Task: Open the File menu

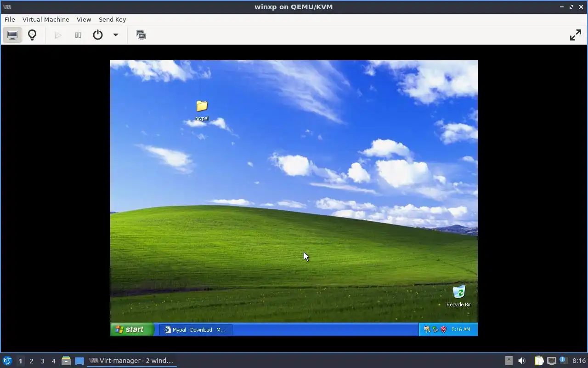Action: tap(10, 19)
